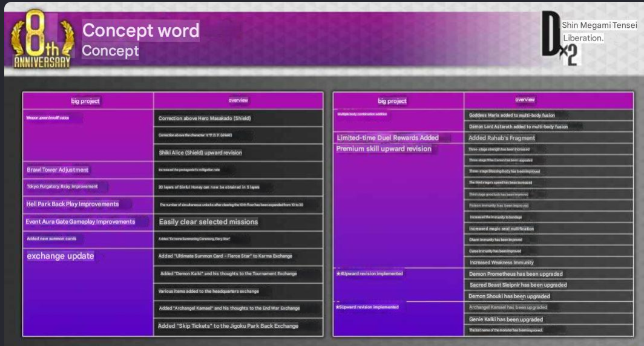This screenshot has width=644, height=346.
Task: Click the right table's 'overview' header
Action: (525, 100)
